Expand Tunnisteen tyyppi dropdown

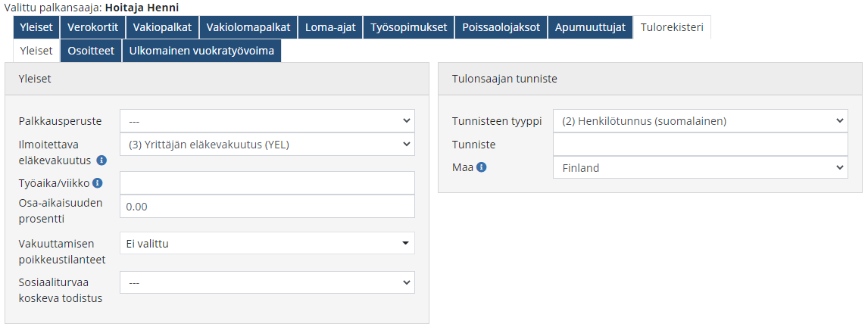pos(700,121)
